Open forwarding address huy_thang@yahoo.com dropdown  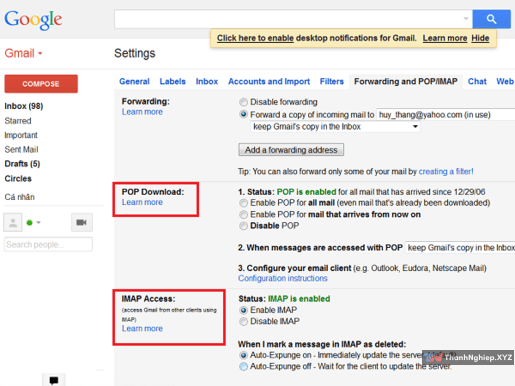click(x=446, y=115)
